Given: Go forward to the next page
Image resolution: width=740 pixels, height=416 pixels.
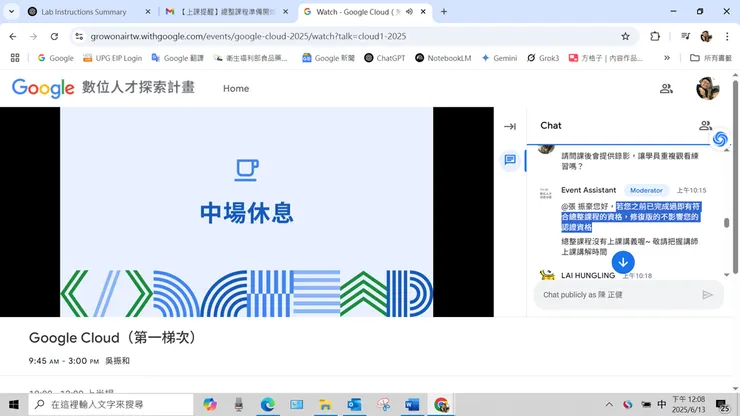Looking at the screenshot, I should click(33, 36).
